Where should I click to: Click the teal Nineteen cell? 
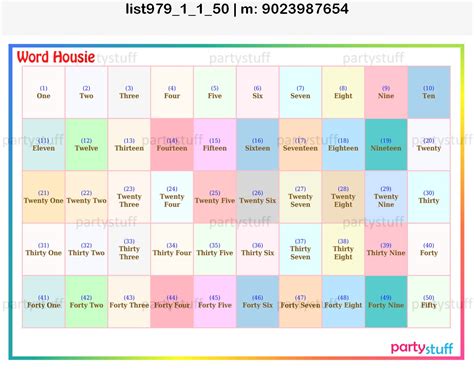click(386, 145)
